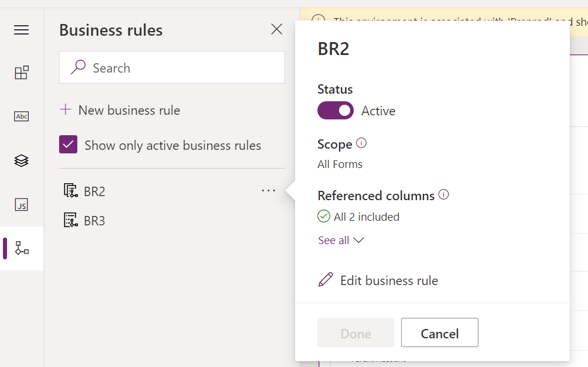Click the search magnifier icon
The height and width of the screenshot is (367, 588).
tap(78, 67)
